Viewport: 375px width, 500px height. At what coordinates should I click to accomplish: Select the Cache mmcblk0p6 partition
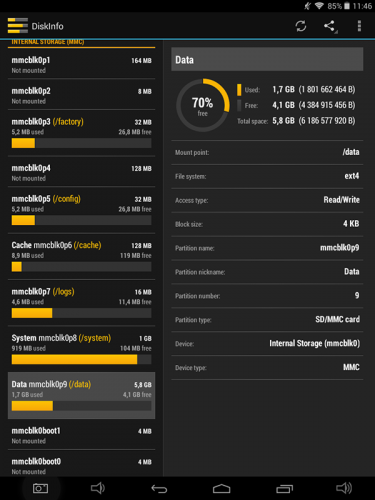[81, 257]
